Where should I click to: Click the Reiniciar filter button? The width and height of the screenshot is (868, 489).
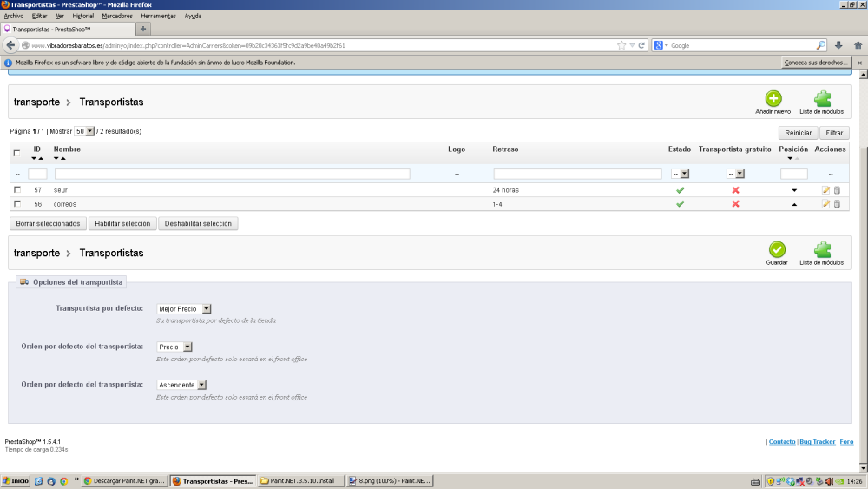[798, 133]
